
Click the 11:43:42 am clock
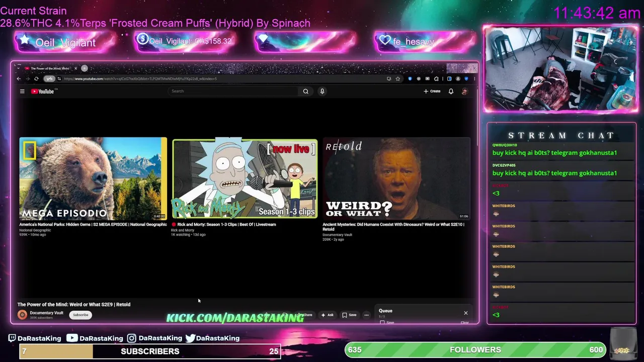click(x=597, y=14)
